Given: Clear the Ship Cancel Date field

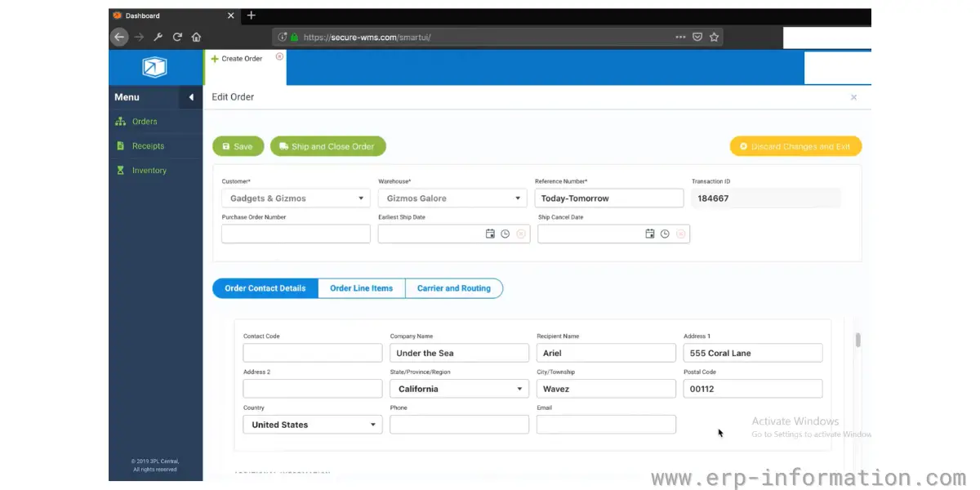Looking at the screenshot, I should click(681, 234).
